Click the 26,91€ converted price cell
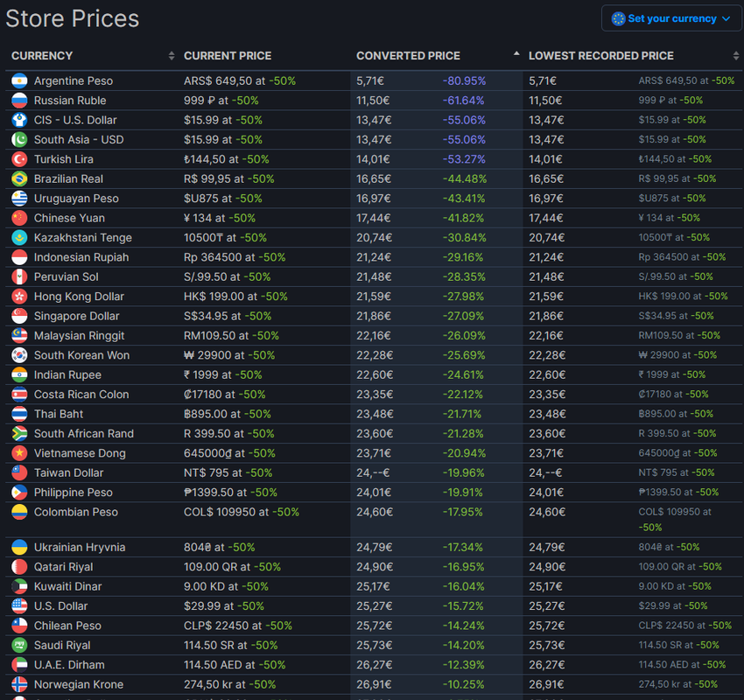 click(374, 685)
